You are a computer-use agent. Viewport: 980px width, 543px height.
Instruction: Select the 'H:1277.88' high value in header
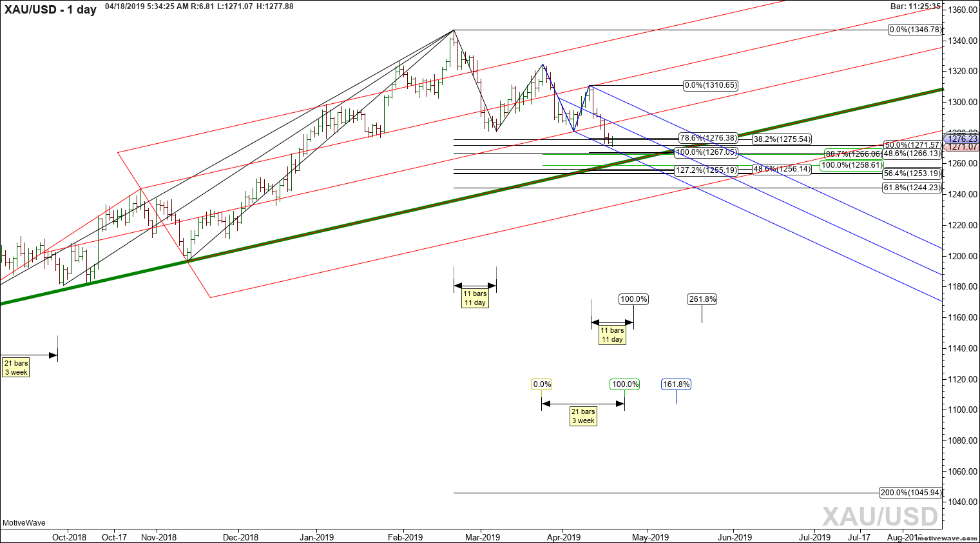pyautogui.click(x=274, y=6)
